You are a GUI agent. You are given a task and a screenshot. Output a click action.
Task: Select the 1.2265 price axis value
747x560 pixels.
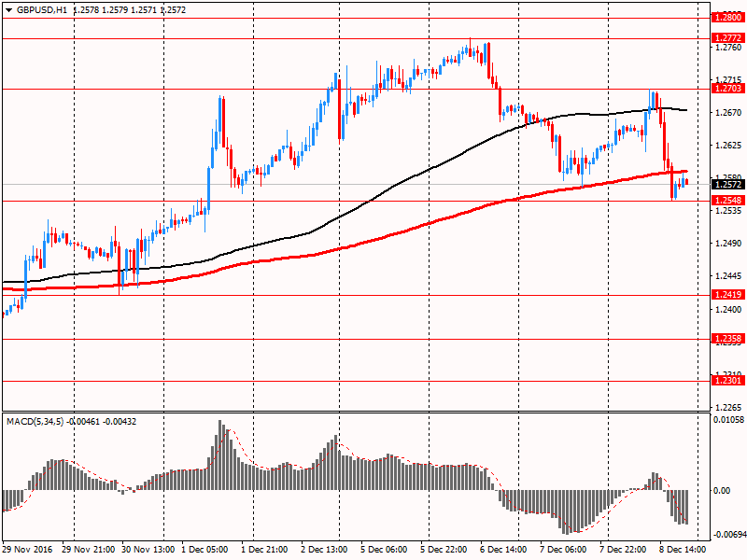(x=729, y=408)
